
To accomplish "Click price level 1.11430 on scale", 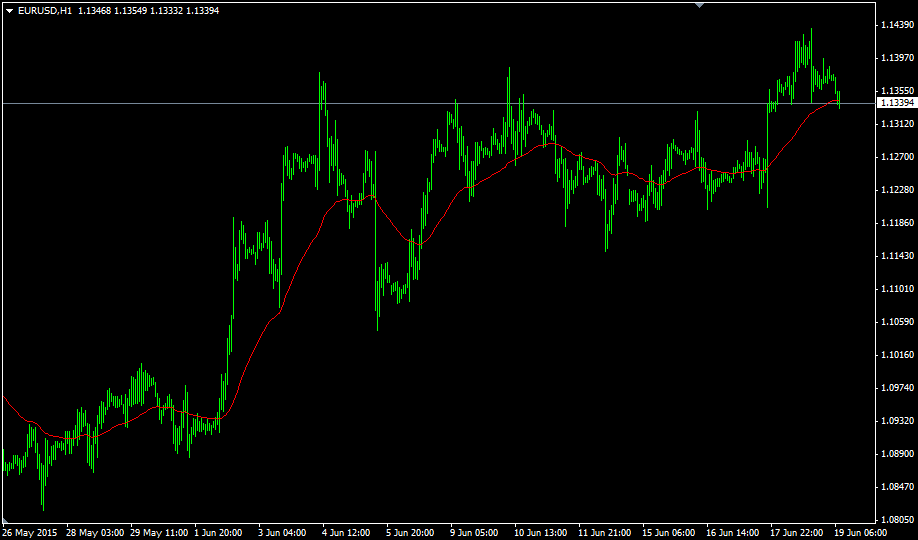I will (x=898, y=255).
